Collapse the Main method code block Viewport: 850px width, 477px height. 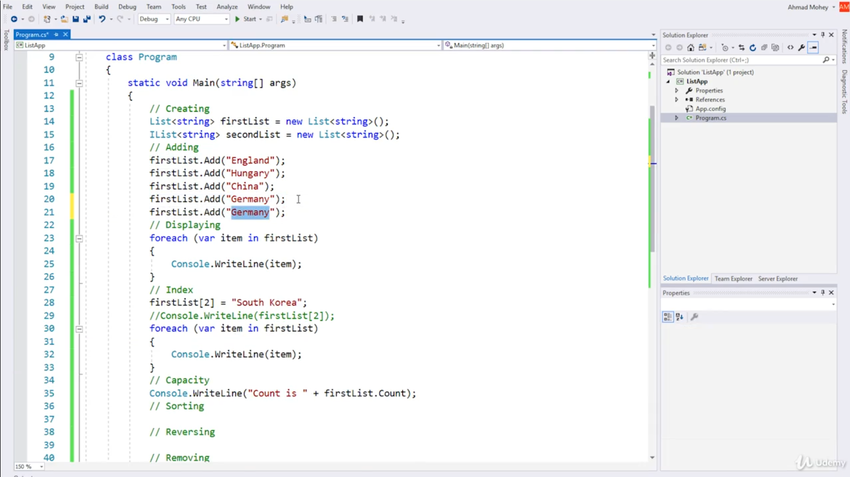coord(79,83)
